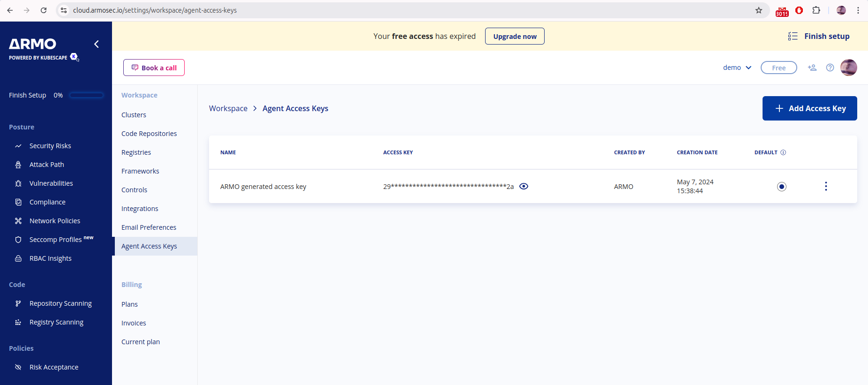The height and width of the screenshot is (385, 868).
Task: Click the URL address bar
Action: click(x=412, y=10)
